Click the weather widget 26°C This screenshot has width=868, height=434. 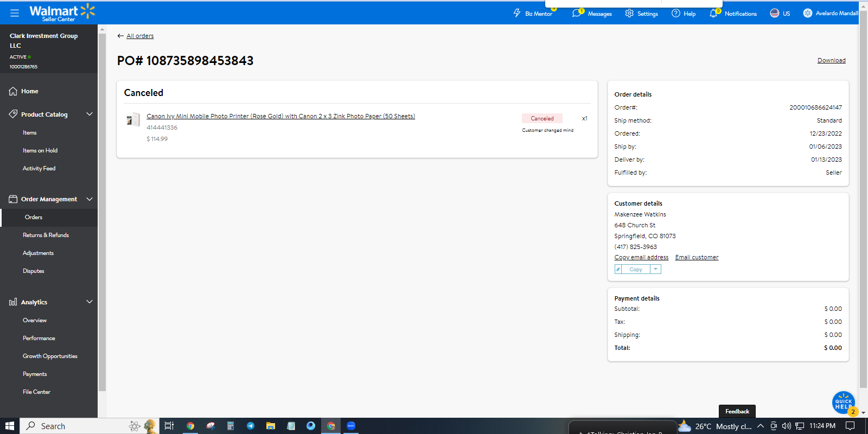click(714, 426)
